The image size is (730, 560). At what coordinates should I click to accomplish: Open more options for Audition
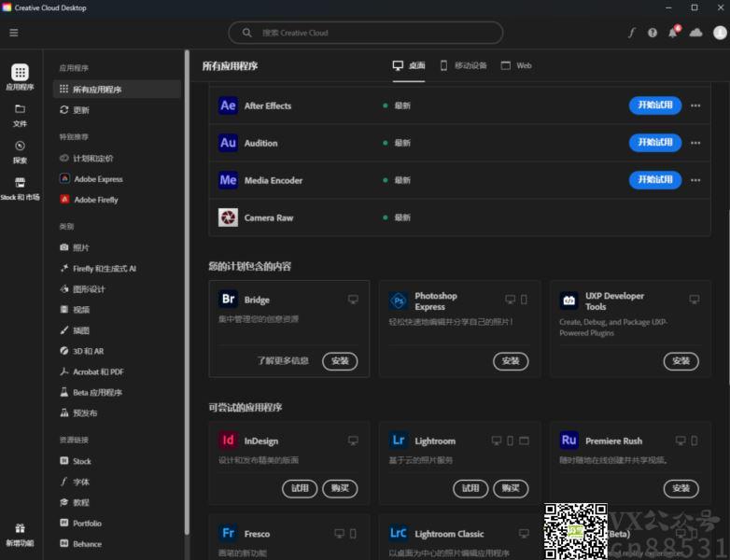pos(695,143)
